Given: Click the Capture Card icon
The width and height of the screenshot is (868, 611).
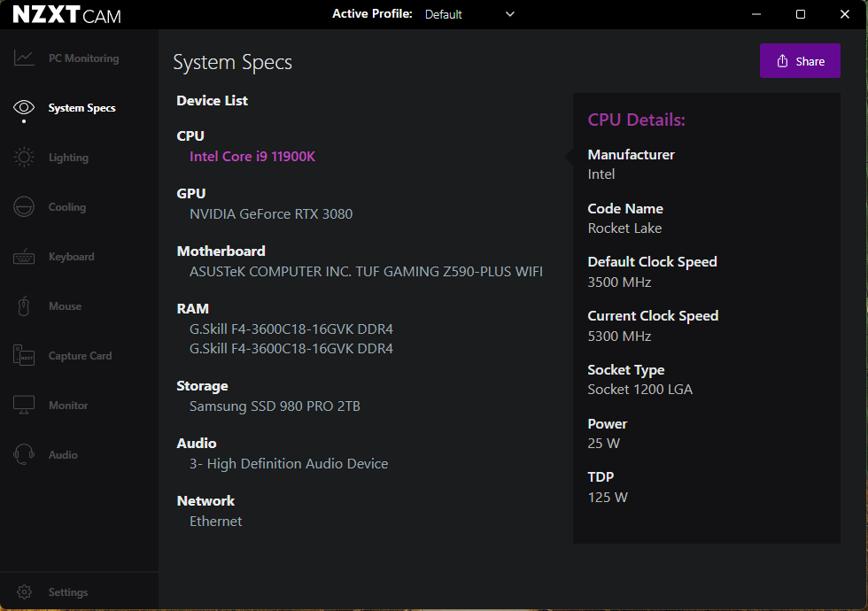Looking at the screenshot, I should click(x=24, y=355).
